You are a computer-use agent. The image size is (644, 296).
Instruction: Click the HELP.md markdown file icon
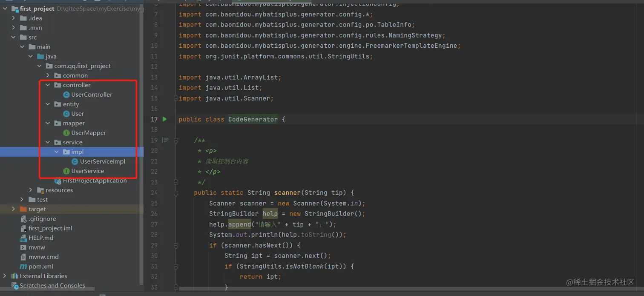pos(23,238)
